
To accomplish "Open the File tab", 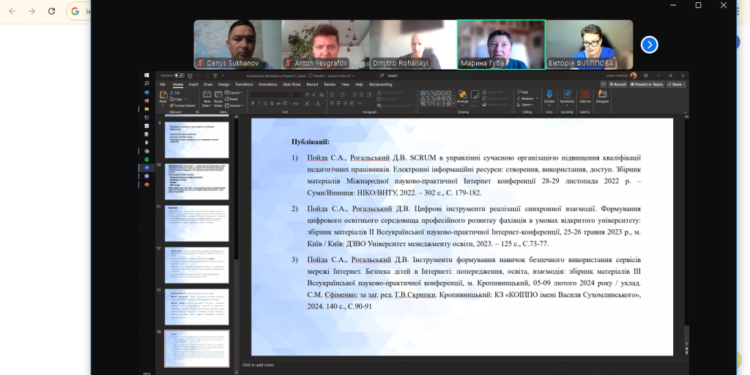I will 163,84.
